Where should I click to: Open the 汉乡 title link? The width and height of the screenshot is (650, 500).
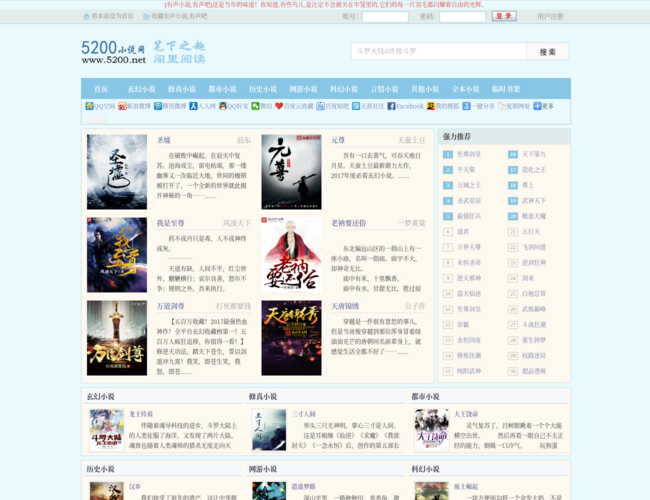tap(135, 486)
